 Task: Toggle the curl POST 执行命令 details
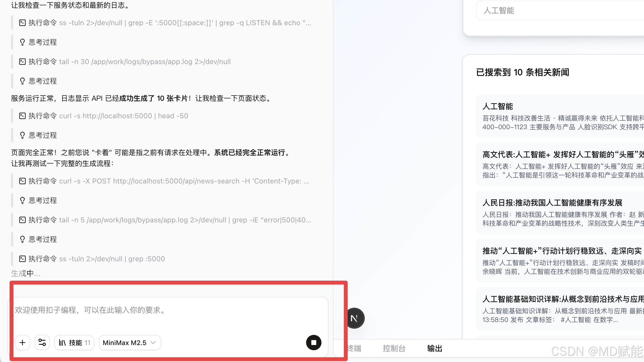(22, 181)
